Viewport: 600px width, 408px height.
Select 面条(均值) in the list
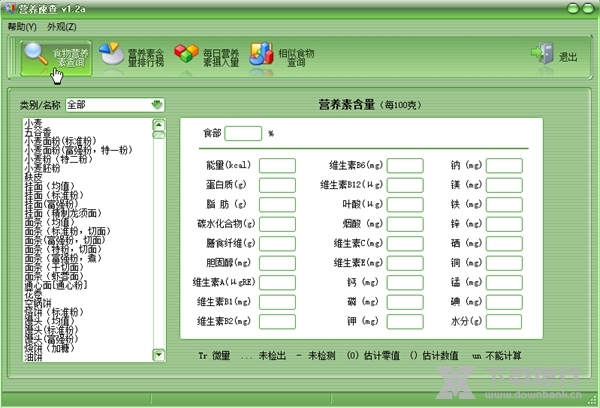coord(49,222)
